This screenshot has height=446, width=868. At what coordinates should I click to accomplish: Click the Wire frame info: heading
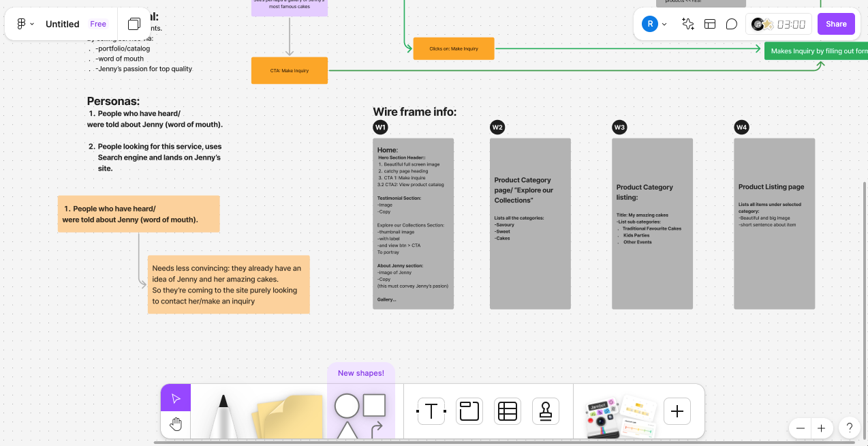[415, 112]
